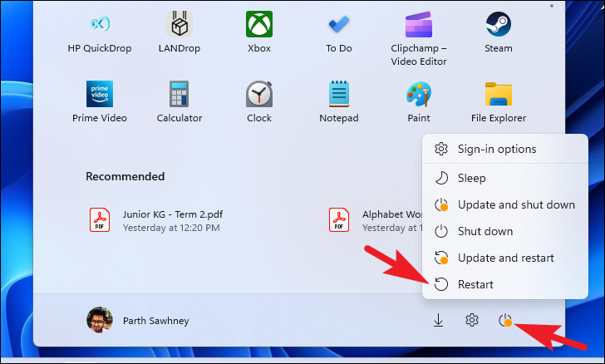Choose Update and shut down

click(x=505, y=204)
